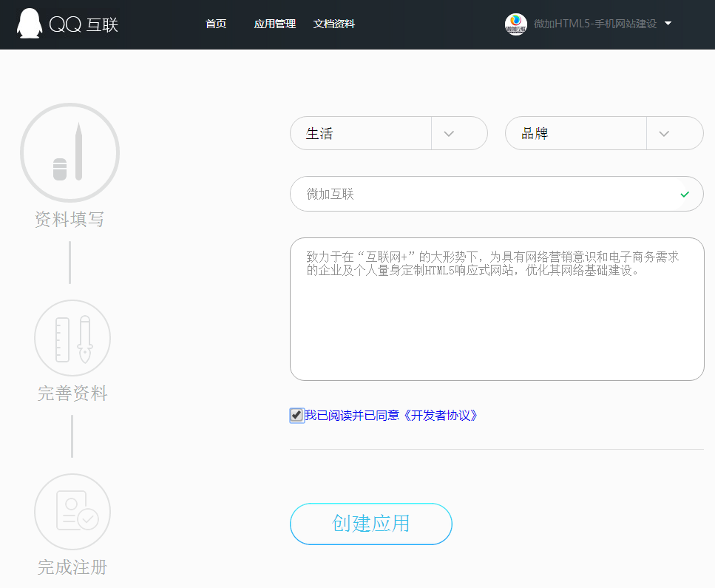
Task: Click the QQ互联 brand text
Action: [x=84, y=24]
